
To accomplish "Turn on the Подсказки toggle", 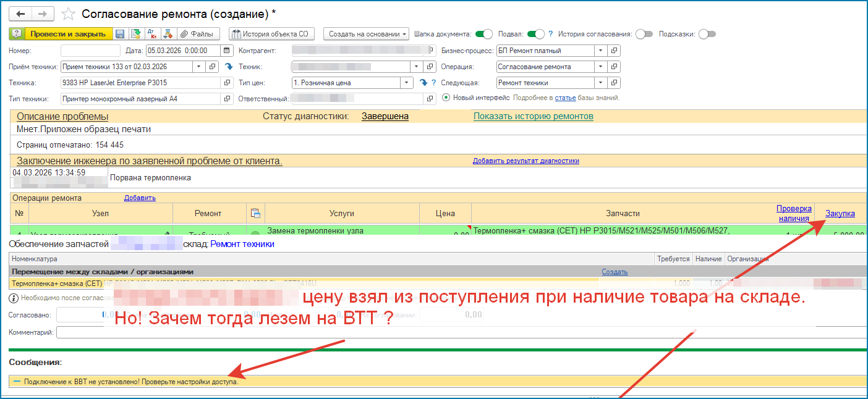I will [x=707, y=34].
